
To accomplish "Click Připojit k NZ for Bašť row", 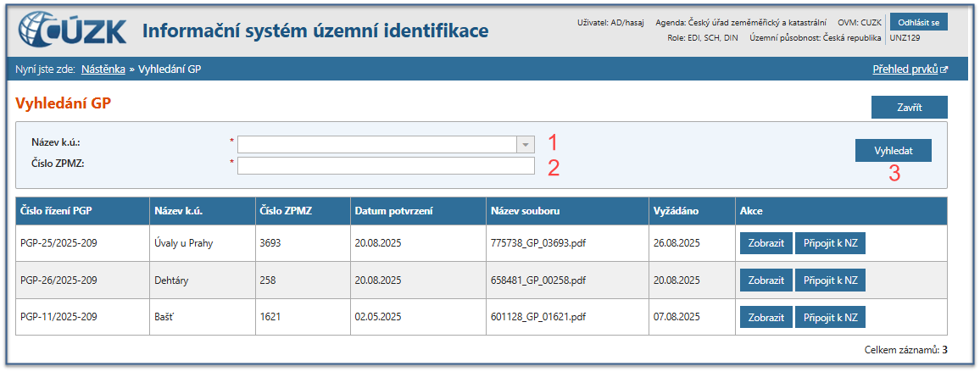I will point(830,318).
